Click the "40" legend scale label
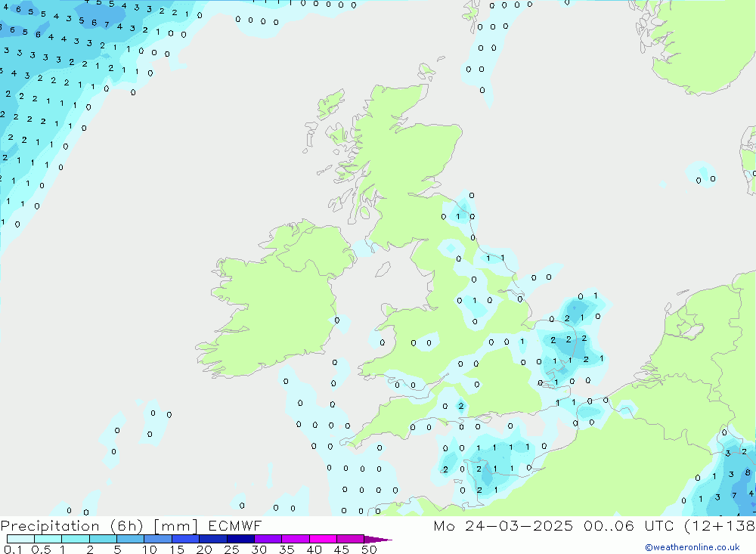The image size is (756, 554). (314, 549)
